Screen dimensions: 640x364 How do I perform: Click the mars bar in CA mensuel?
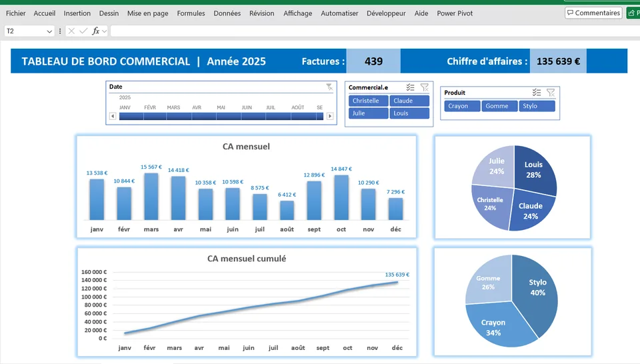point(151,197)
